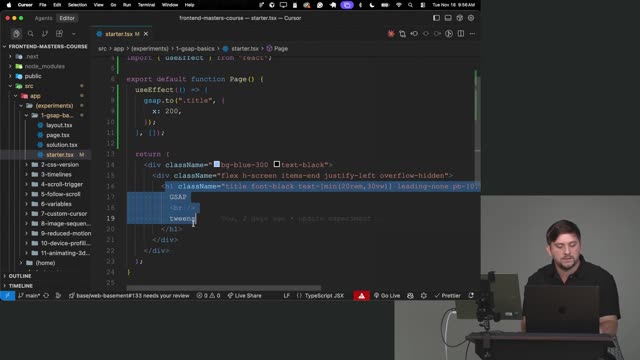Select the (home) folder
The height and width of the screenshot is (360, 640).
point(45,263)
